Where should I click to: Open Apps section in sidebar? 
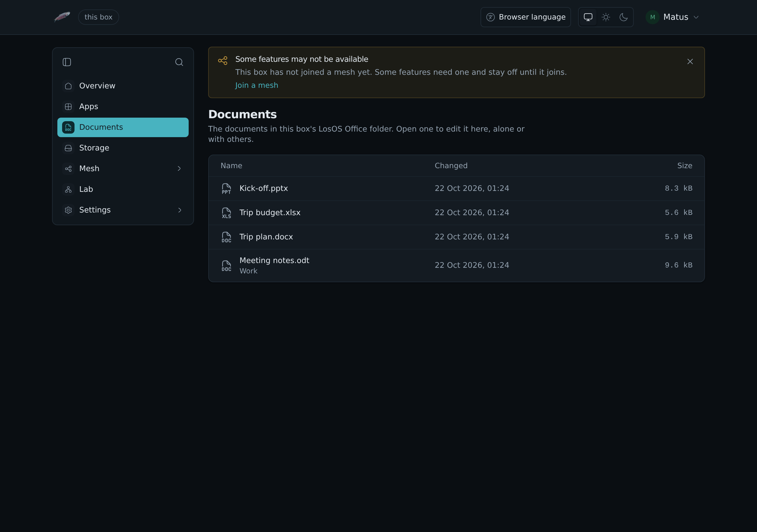pyautogui.click(x=123, y=107)
